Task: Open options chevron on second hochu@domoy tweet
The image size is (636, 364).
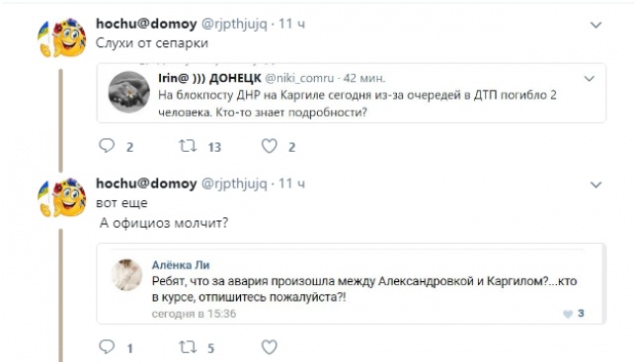Action: 596,184
